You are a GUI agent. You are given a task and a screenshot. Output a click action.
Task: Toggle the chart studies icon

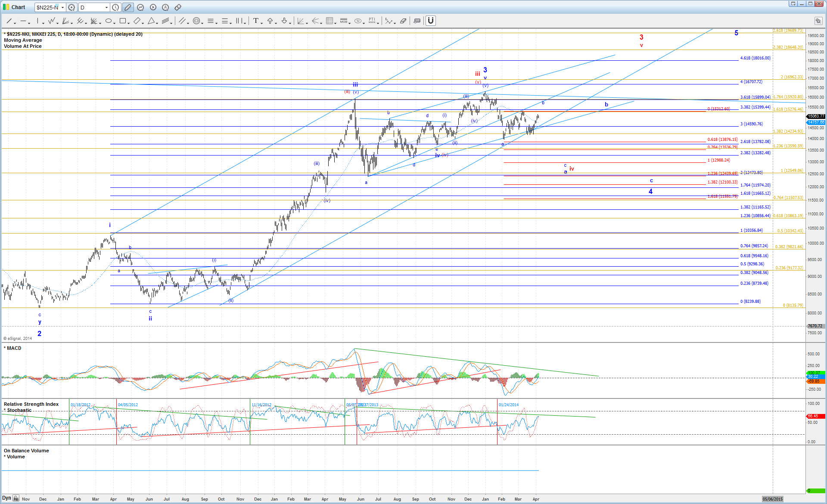click(x=140, y=7)
